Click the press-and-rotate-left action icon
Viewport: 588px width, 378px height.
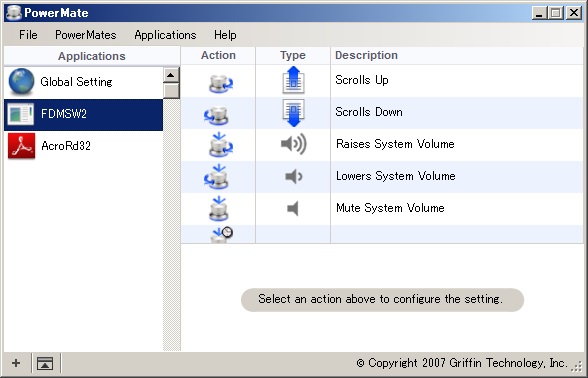tap(216, 177)
